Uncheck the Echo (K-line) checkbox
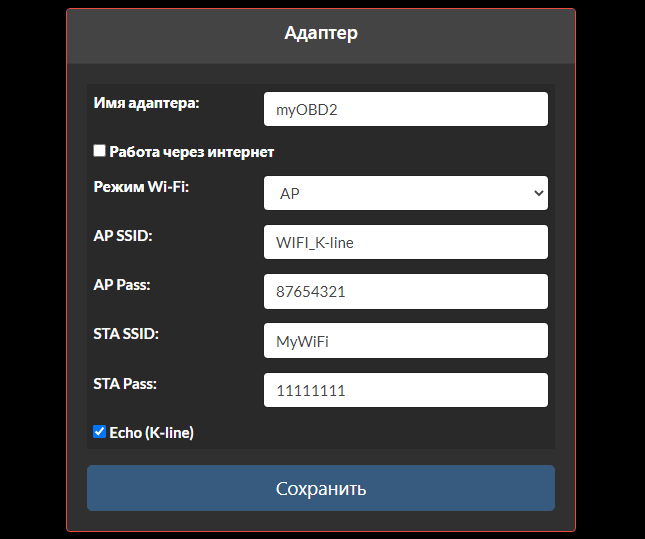Image resolution: width=645 pixels, height=539 pixels. click(99, 432)
